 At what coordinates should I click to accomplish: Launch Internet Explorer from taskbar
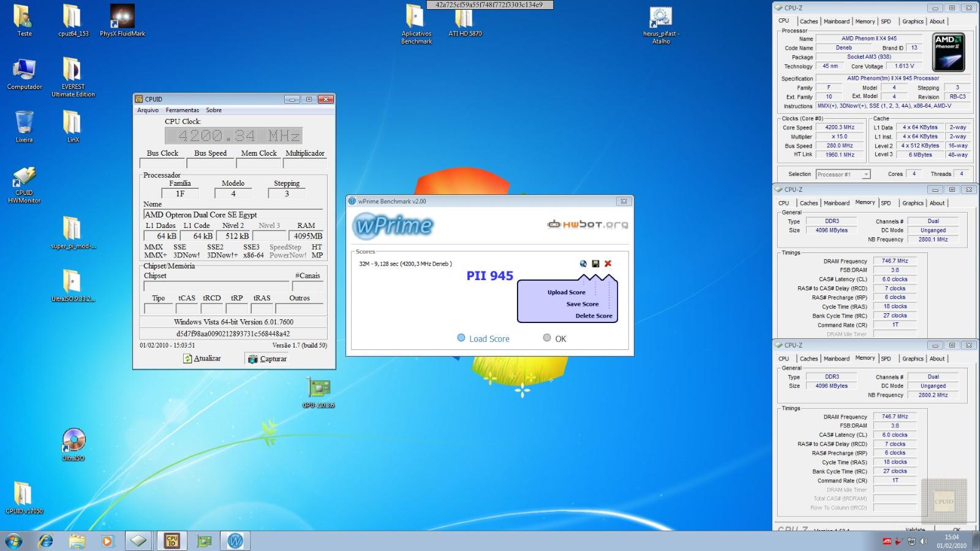46,541
